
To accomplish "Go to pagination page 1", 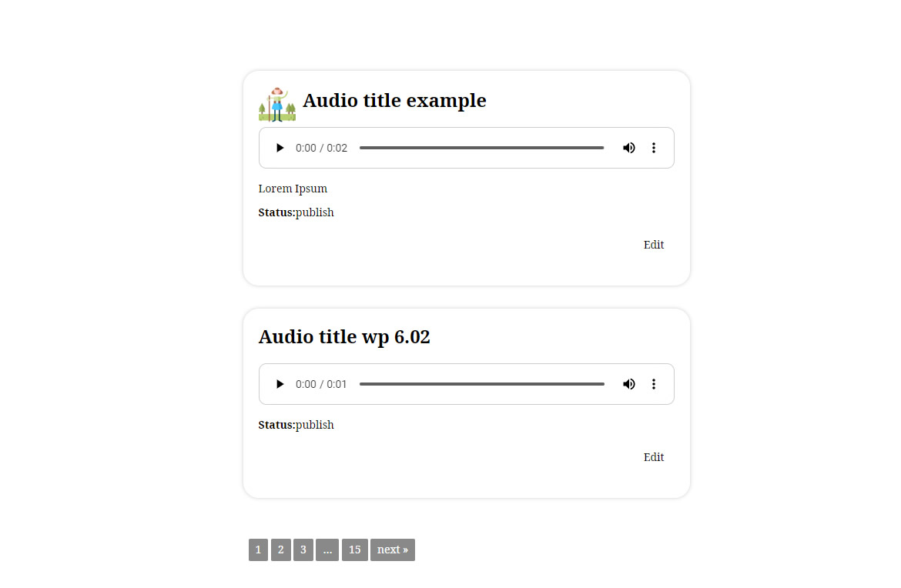I will (258, 550).
